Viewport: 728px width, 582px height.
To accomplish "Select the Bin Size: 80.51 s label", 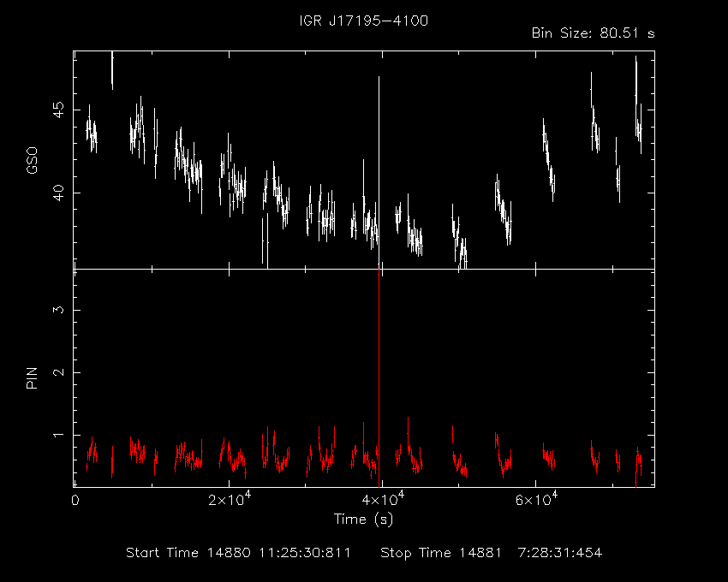I will [593, 33].
